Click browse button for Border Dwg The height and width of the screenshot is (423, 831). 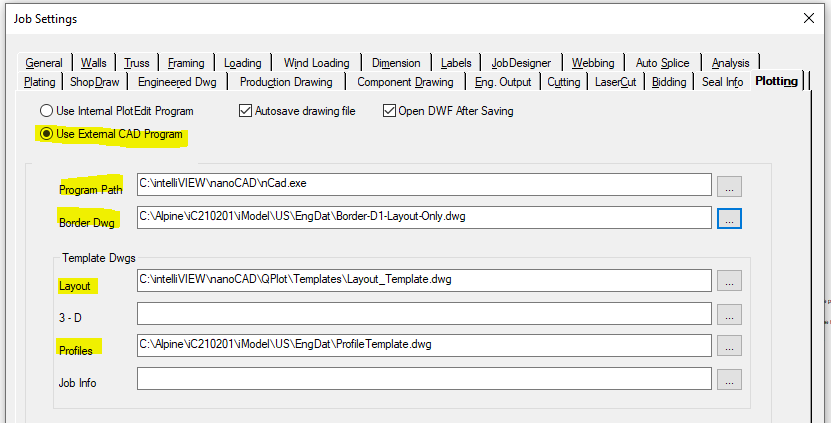click(x=729, y=217)
